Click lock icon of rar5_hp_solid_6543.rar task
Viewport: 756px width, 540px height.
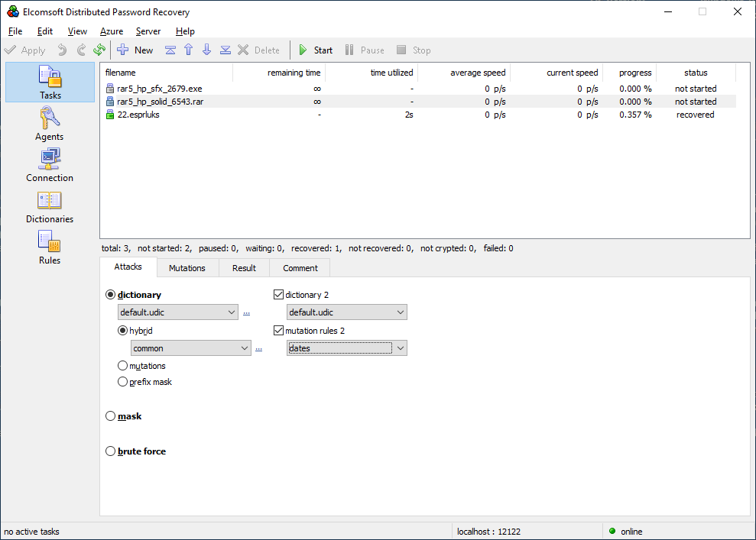(110, 102)
